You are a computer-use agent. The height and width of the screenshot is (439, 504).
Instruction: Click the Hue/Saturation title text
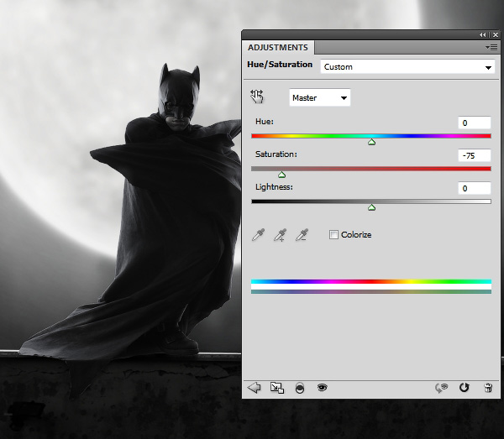pyautogui.click(x=280, y=65)
